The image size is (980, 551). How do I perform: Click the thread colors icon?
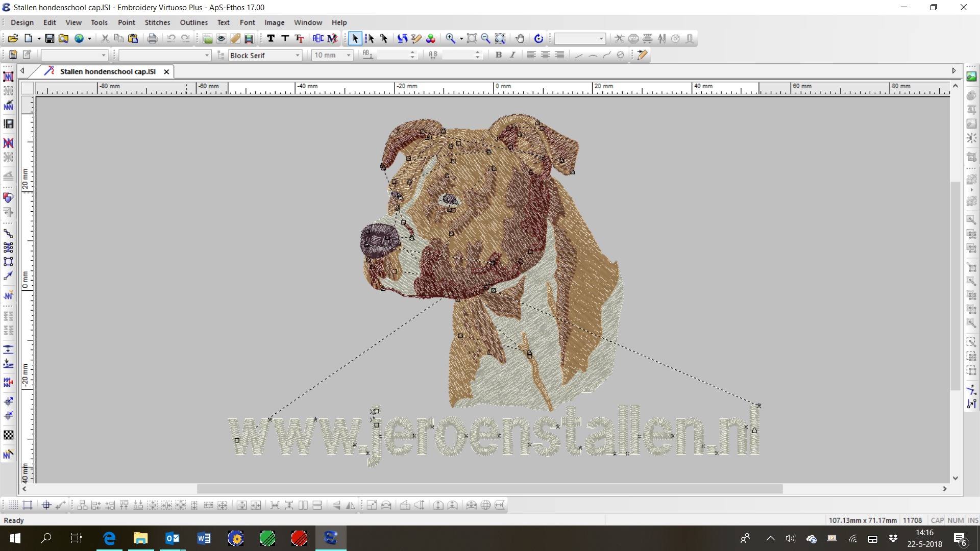tap(431, 38)
